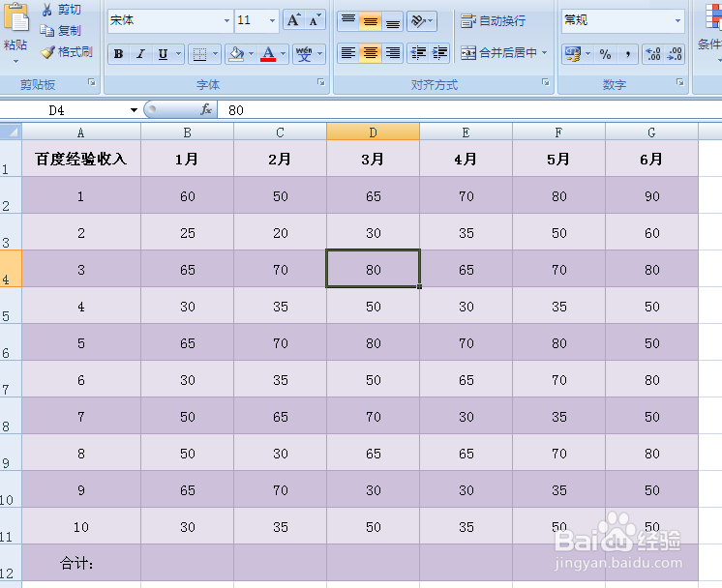This screenshot has width=722, height=588.
Task: Apply cell borders icon
Action: [199, 54]
